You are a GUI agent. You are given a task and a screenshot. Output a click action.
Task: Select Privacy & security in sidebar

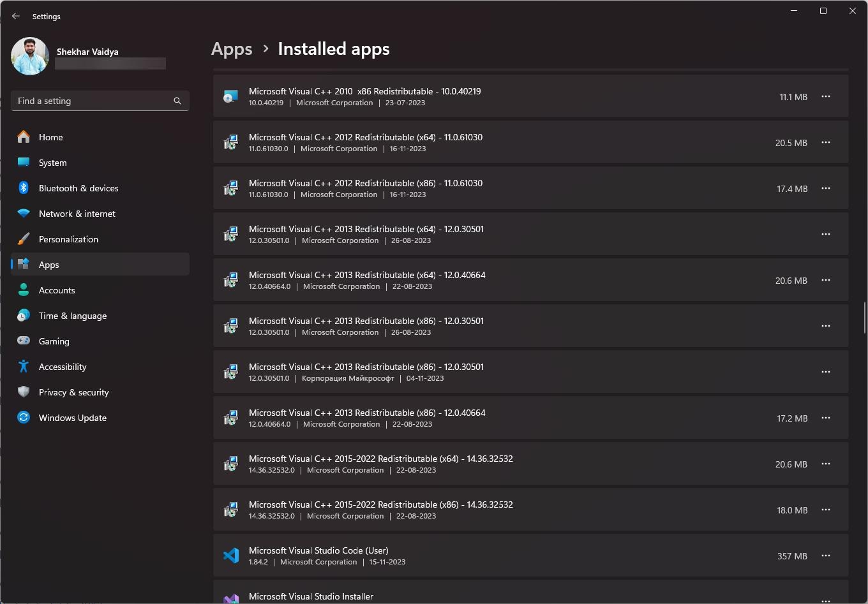pyautogui.click(x=73, y=392)
